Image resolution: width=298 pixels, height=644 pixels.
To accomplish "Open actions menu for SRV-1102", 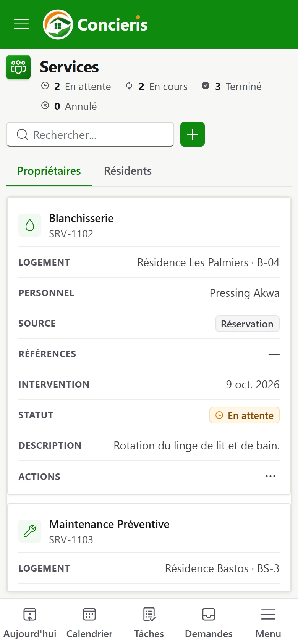I will point(270,476).
